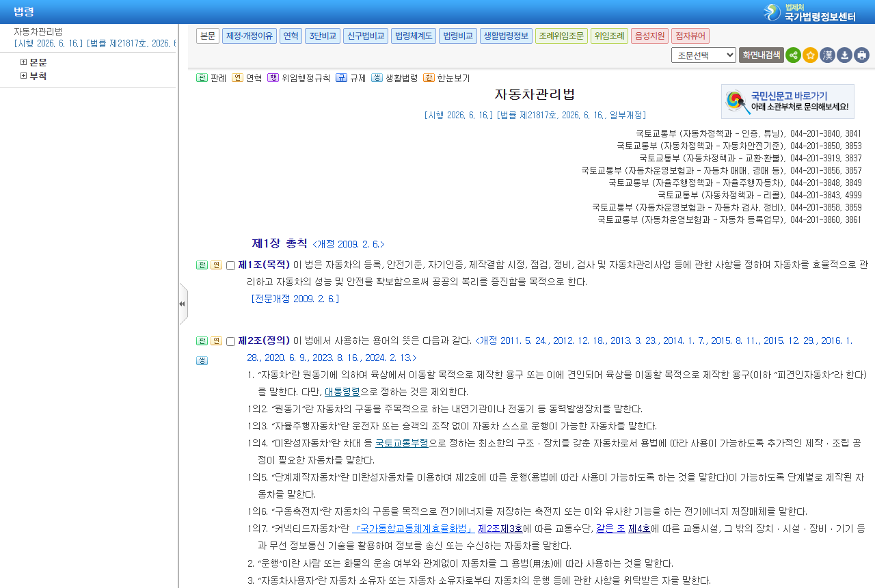Switch to the 본문 tab
The width and height of the screenshot is (875, 588).
point(208,36)
